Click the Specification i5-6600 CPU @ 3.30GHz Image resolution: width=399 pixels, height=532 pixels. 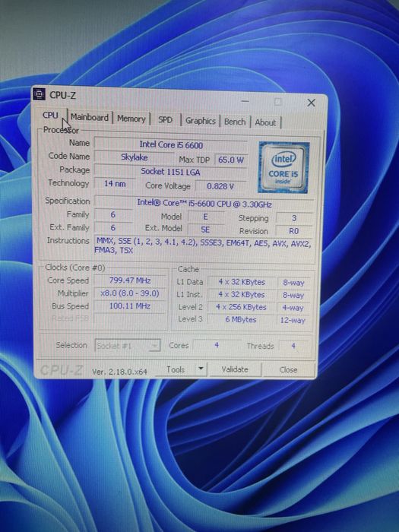coord(204,204)
